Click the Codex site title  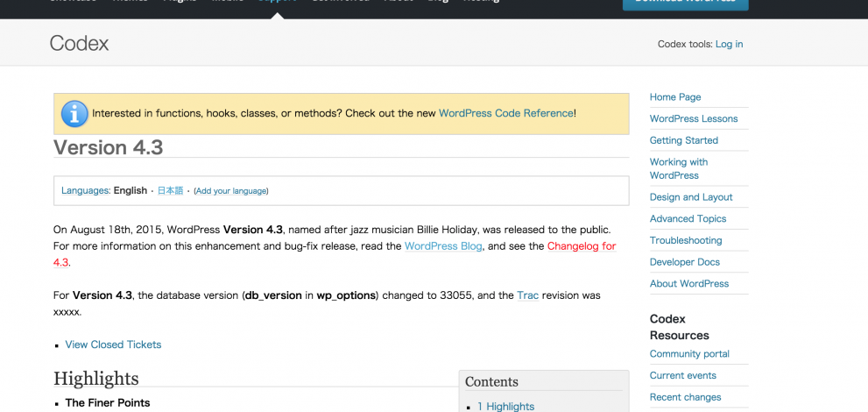[x=79, y=43]
